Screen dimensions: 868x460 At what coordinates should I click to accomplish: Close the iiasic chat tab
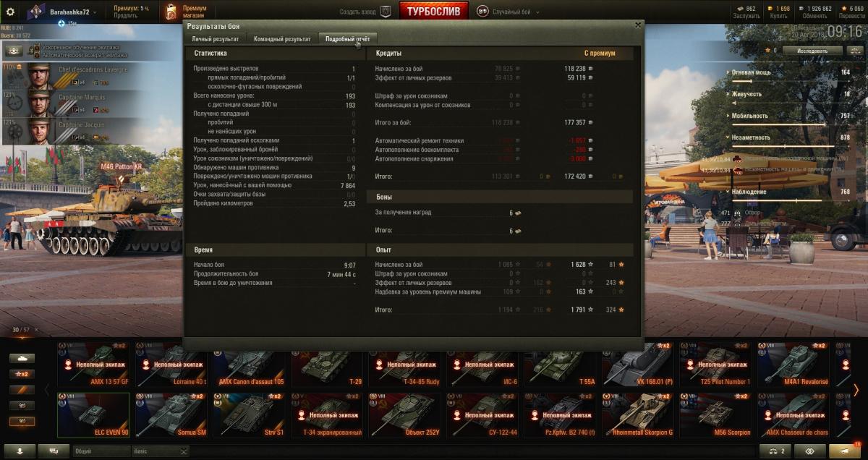point(183,451)
